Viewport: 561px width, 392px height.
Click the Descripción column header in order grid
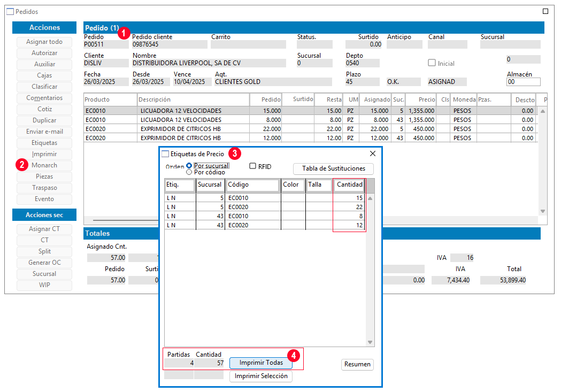pyautogui.click(x=194, y=100)
